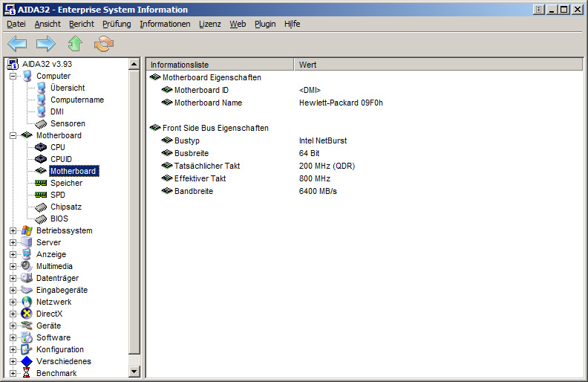Refresh using the orange arrows icon
The width and height of the screenshot is (588, 382).
pos(104,44)
